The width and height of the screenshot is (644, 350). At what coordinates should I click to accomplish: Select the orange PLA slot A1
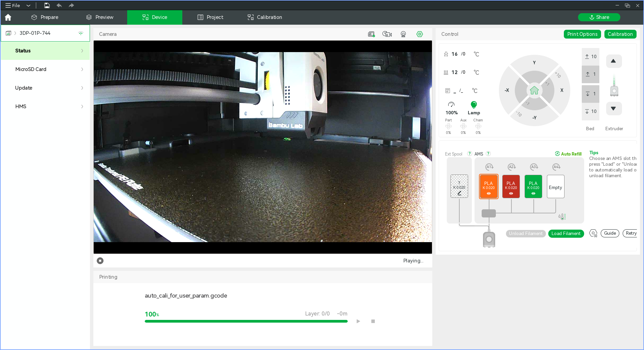coord(489,186)
